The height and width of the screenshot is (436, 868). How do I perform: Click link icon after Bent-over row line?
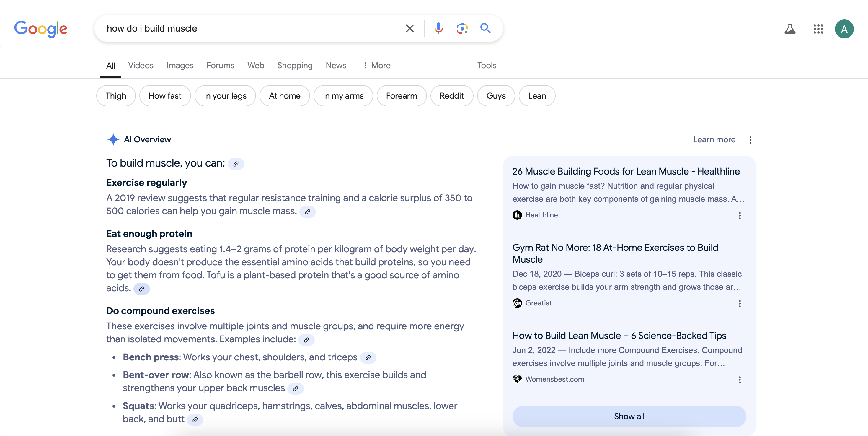coord(296,389)
